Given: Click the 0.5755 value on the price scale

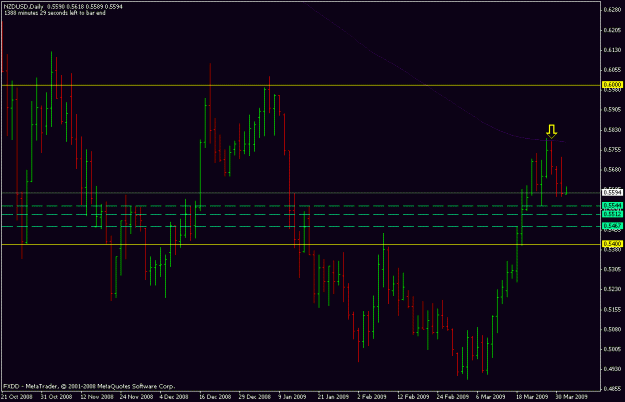Looking at the screenshot, I should pos(612,149).
